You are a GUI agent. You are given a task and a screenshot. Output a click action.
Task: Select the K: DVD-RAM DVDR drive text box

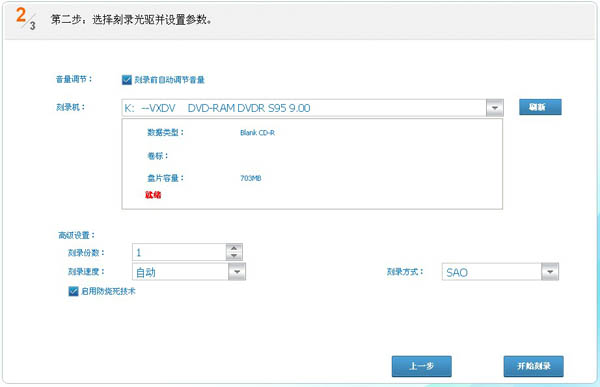coord(304,108)
